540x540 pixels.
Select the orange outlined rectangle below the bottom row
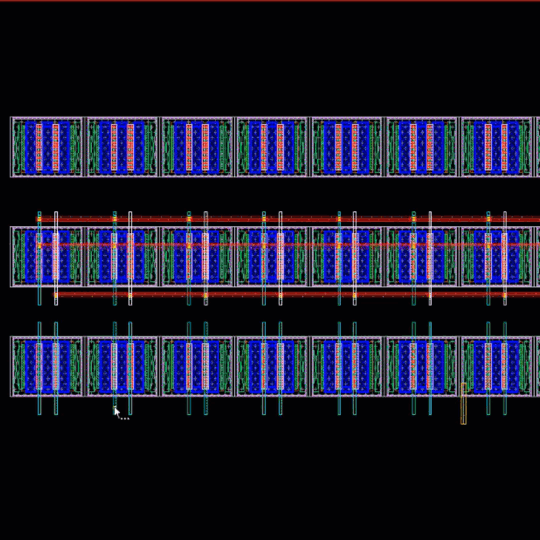point(464,403)
